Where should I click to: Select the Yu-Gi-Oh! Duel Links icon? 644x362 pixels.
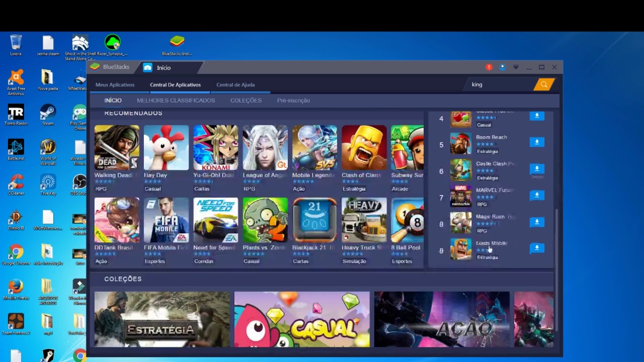(x=215, y=148)
